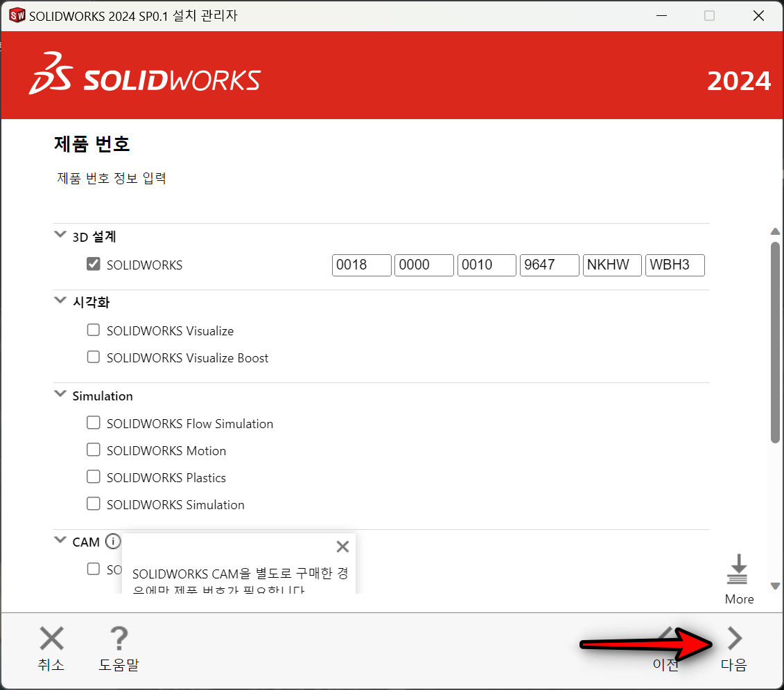Click the 2024 banner text
The width and height of the screenshot is (784, 690).
pyautogui.click(x=739, y=81)
